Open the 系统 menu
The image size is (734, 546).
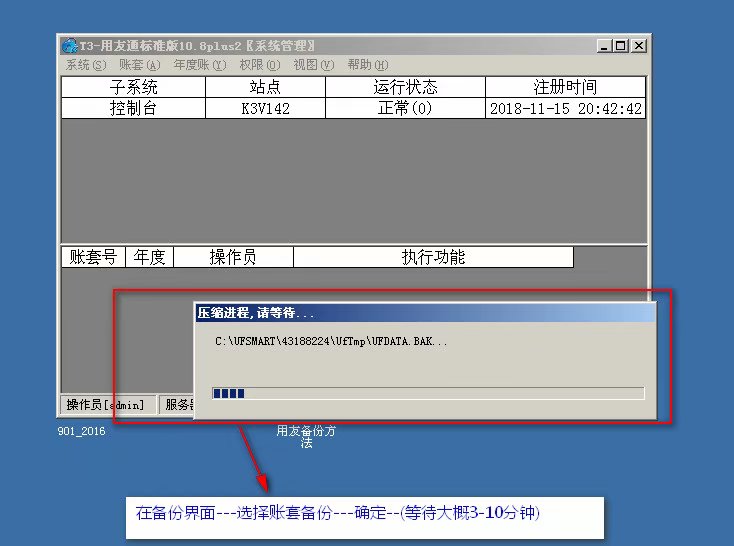[x=85, y=65]
